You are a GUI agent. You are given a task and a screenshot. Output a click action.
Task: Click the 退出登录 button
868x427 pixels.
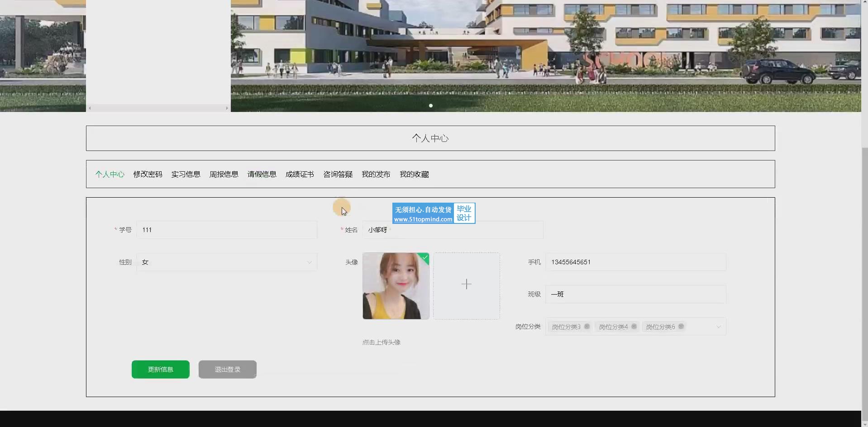(x=228, y=370)
